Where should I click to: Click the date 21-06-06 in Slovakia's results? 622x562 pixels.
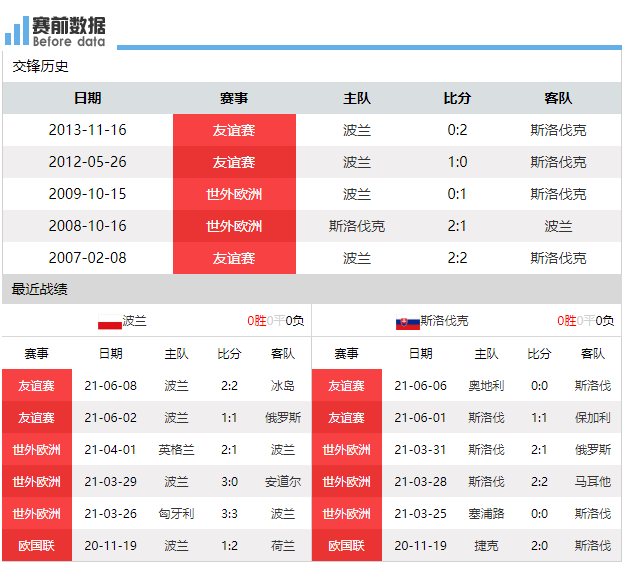click(420, 386)
